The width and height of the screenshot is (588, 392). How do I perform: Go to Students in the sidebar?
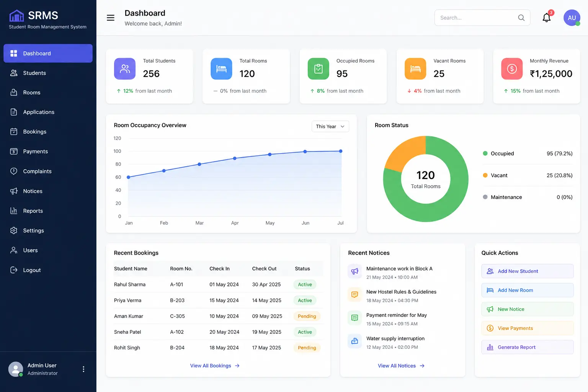click(x=48, y=73)
